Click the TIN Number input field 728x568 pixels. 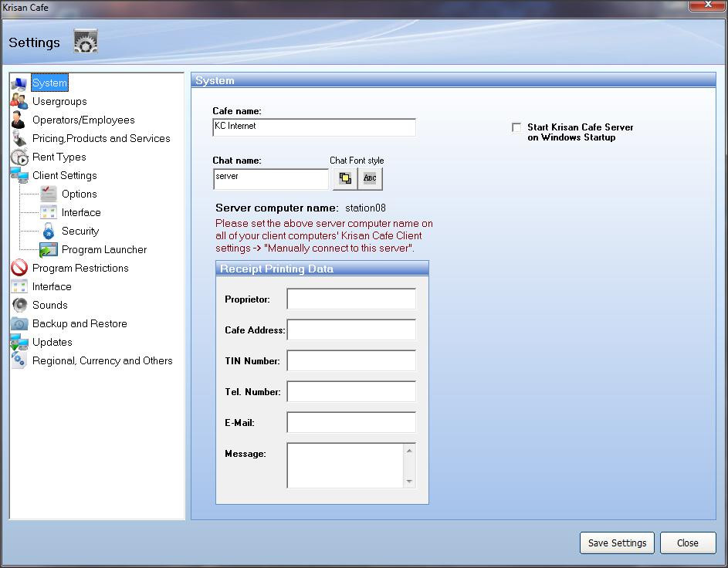coord(351,360)
